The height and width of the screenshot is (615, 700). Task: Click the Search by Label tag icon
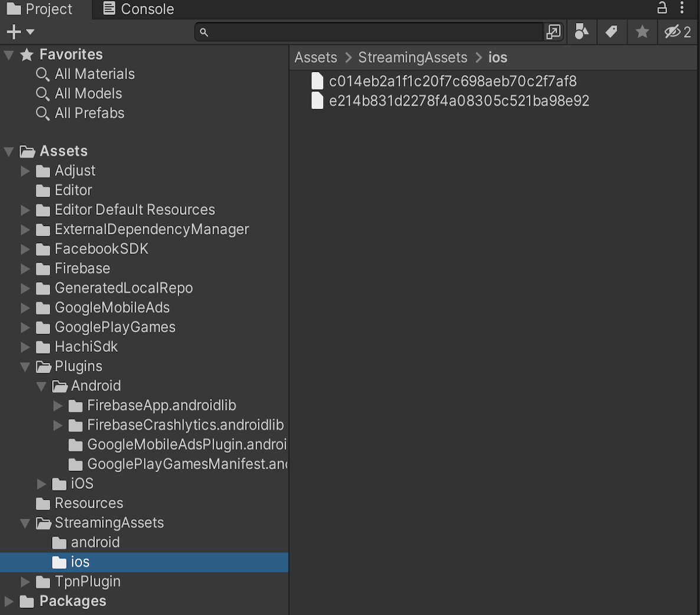[611, 32]
